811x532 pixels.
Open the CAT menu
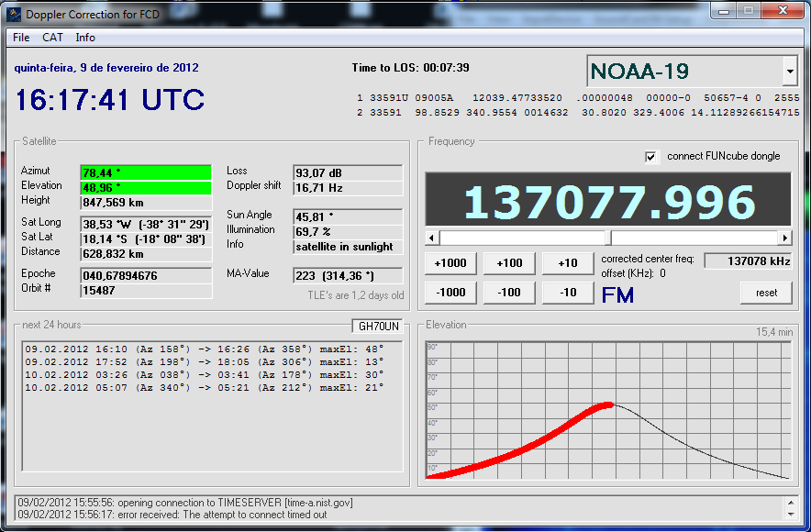coord(52,38)
